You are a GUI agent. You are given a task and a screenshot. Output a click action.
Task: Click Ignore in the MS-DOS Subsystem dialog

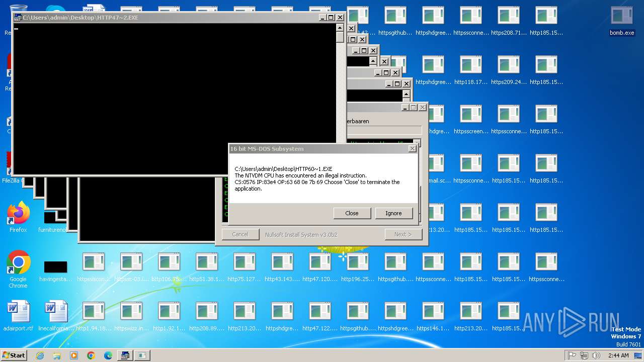(x=393, y=213)
